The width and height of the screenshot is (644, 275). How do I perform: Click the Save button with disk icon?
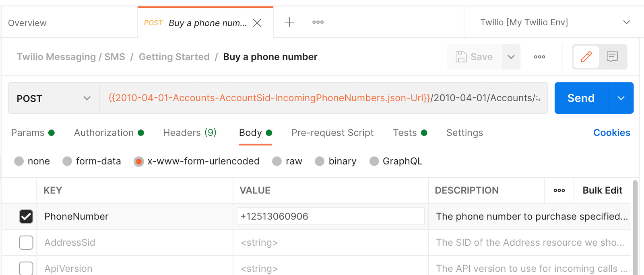474,57
